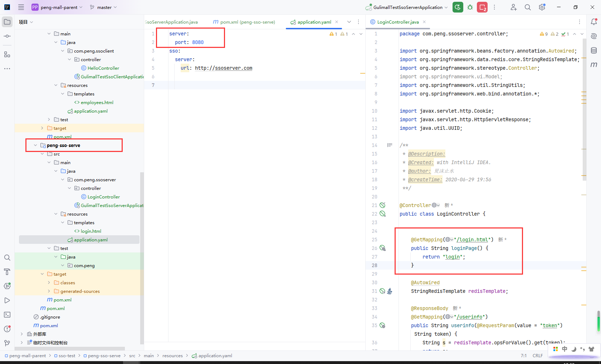This screenshot has height=364, width=601.
Task: Open the Services tool window
Action: coord(7,286)
